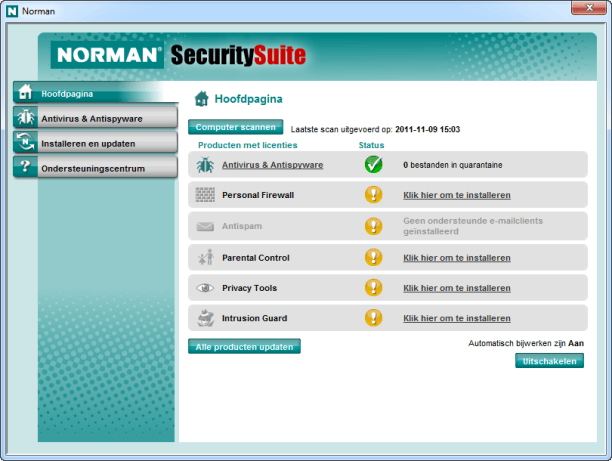Click the green checkmark status for Antivirus
Image resolution: width=612 pixels, height=461 pixels.
[x=374, y=164]
